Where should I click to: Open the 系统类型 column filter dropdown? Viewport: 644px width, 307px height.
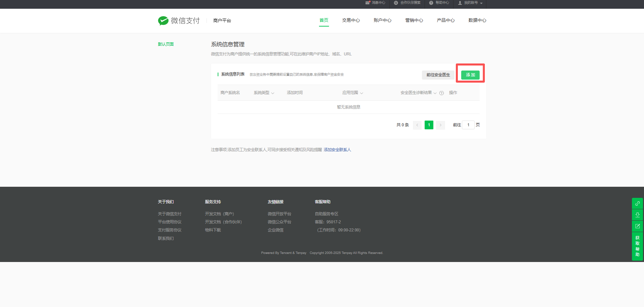click(272, 93)
